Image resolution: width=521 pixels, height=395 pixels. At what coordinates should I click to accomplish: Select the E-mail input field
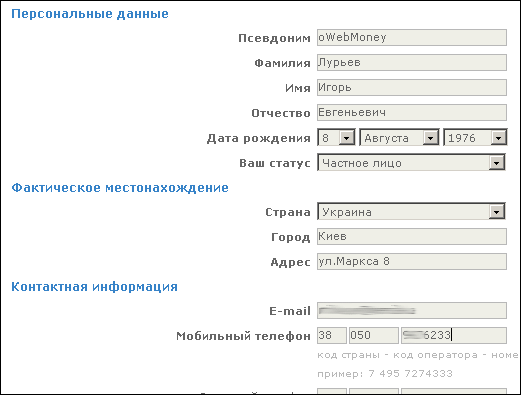tap(412, 310)
